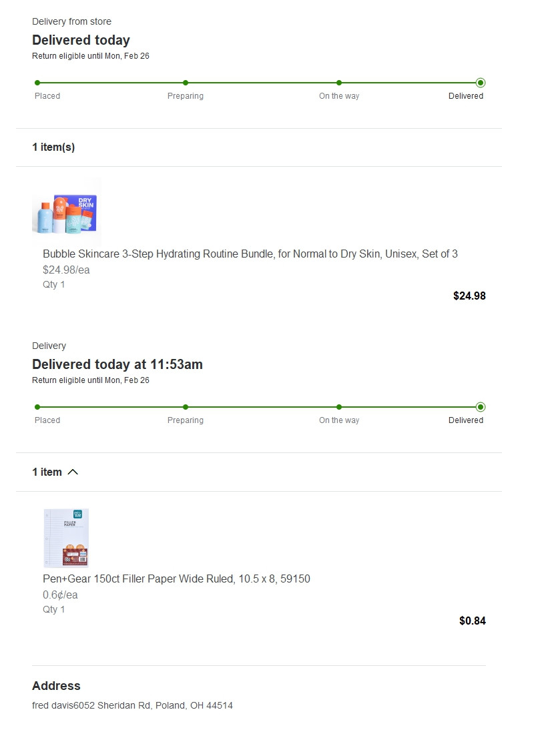Open Pen+Gear 150ct Filler Paper title link

(x=176, y=579)
